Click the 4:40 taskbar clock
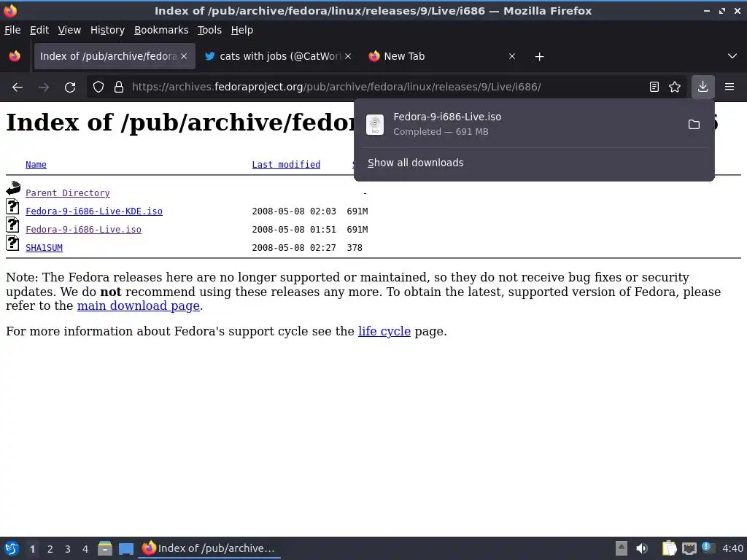747x560 pixels. coord(732,548)
